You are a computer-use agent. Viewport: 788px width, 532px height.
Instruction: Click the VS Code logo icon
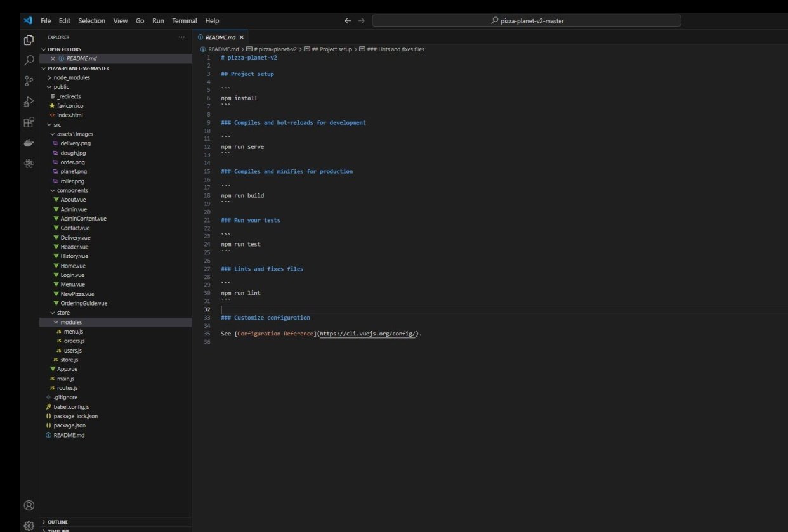coord(28,20)
